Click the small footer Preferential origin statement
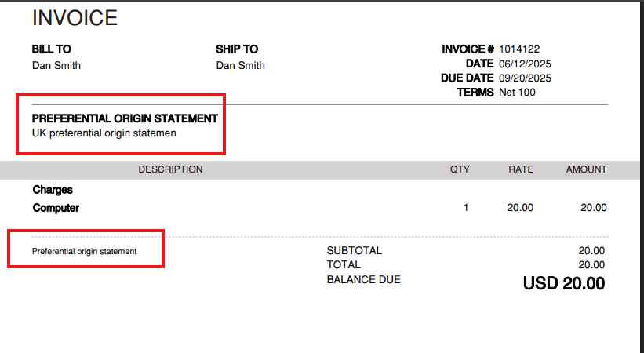 pyautogui.click(x=84, y=252)
